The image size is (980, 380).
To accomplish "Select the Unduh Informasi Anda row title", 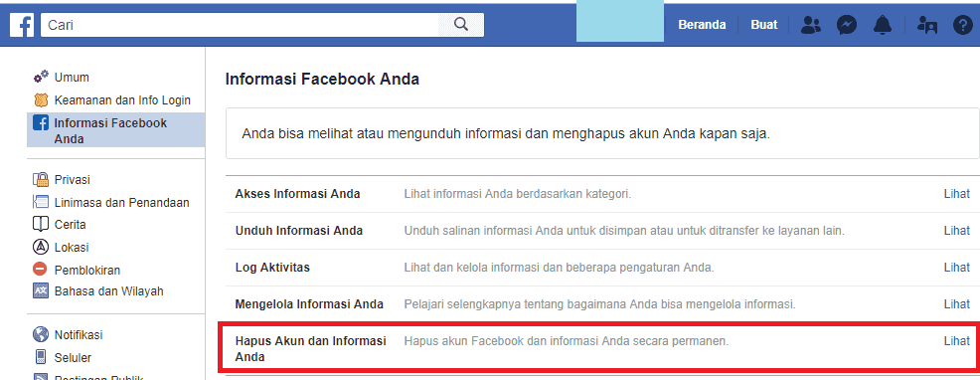I will click(x=299, y=231).
